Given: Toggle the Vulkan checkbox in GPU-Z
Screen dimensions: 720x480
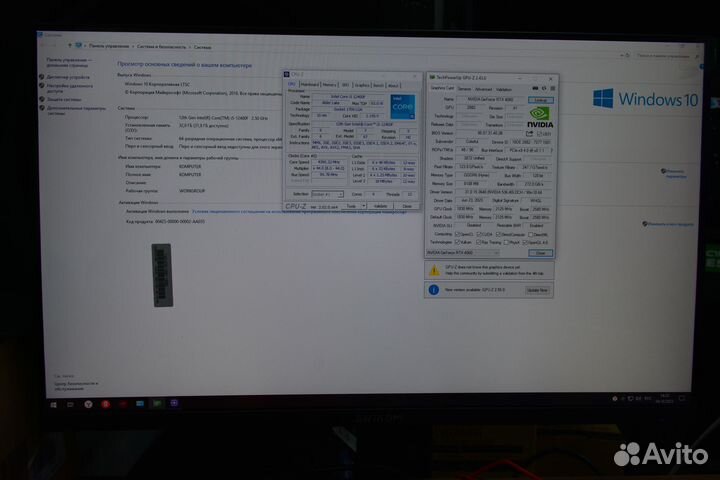Looking at the screenshot, I should point(457,242).
